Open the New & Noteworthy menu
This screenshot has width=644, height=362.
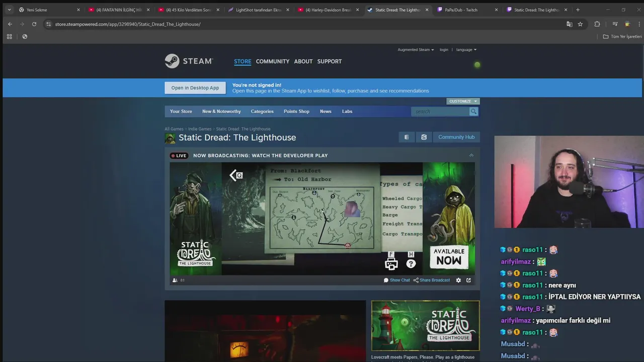(221, 111)
